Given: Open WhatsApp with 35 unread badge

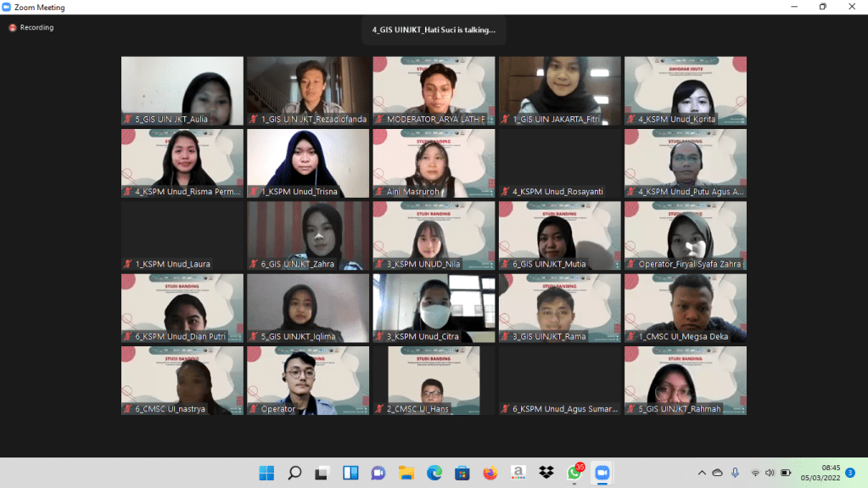Looking at the screenshot, I should 574,473.
